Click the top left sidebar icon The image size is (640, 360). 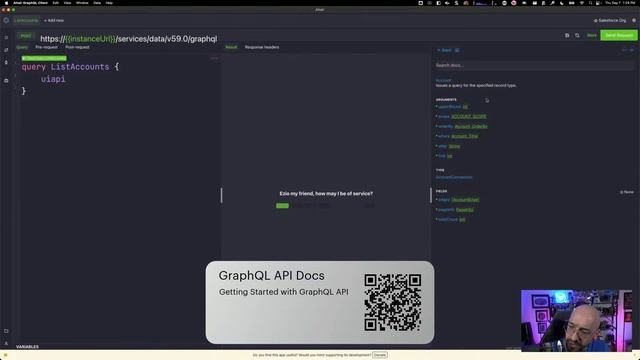tap(6, 37)
